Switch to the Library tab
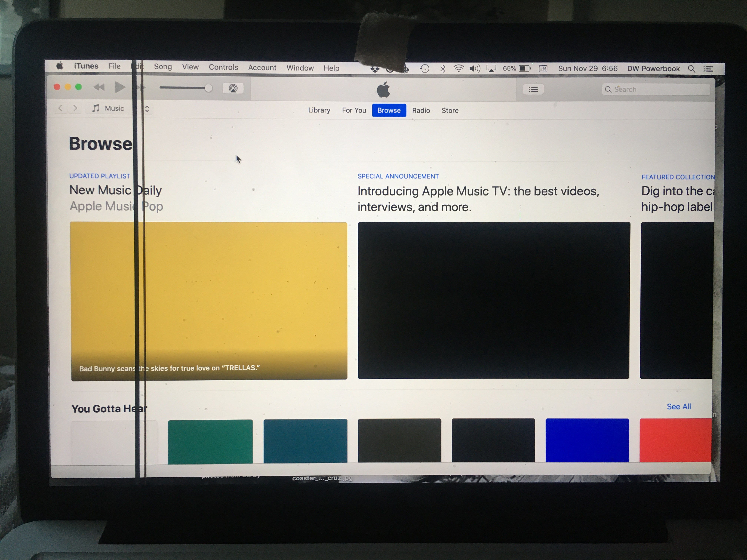Viewport: 747px width, 560px height. (319, 110)
